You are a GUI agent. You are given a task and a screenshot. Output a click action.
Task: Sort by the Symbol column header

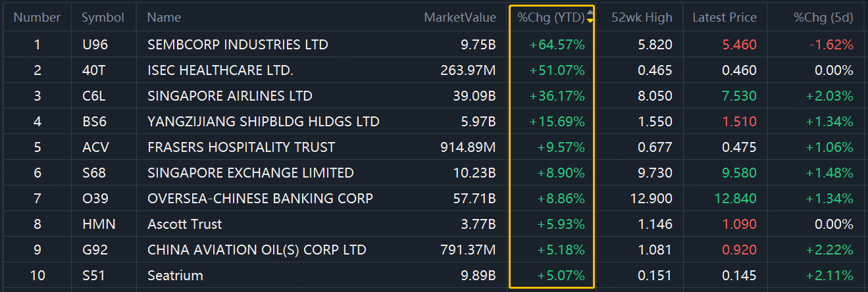(103, 18)
